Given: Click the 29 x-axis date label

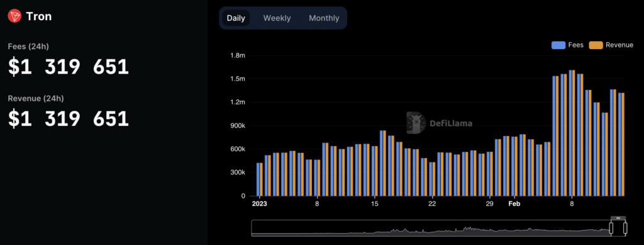Looking at the screenshot, I should pyautogui.click(x=489, y=203).
